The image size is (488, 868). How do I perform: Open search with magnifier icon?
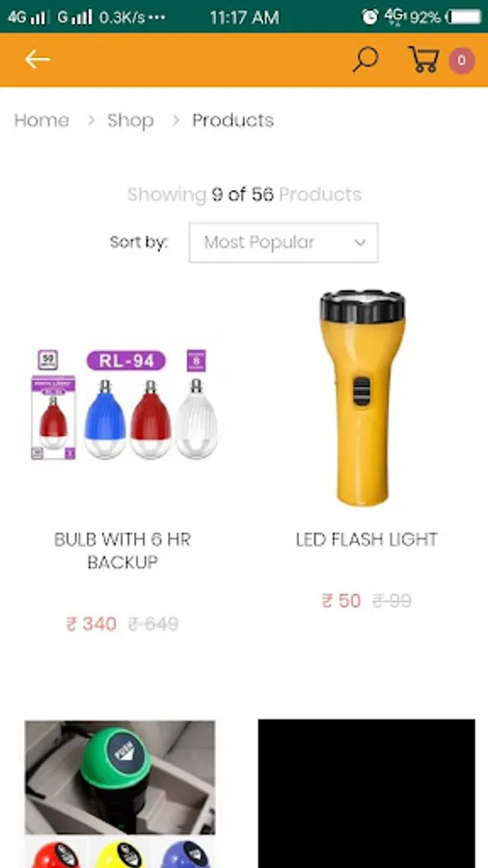pyautogui.click(x=366, y=59)
